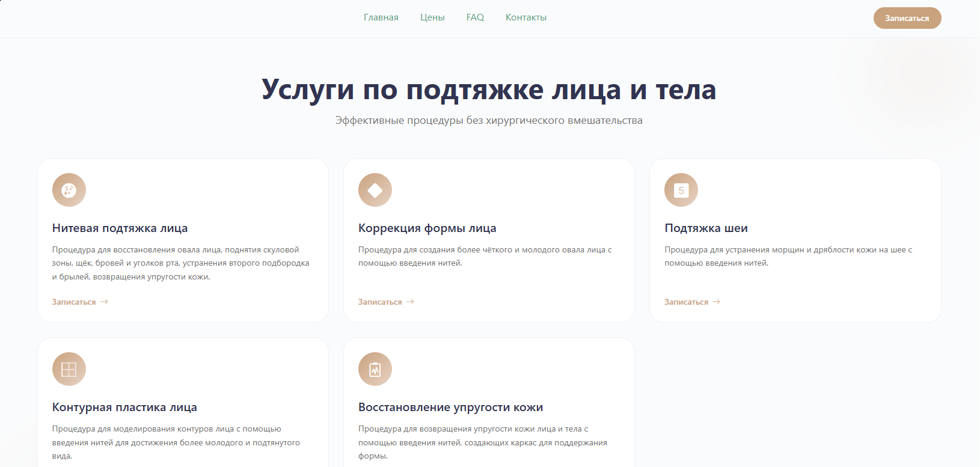Click the subtitle about Эффективные процедуры
Screen dimensions: 980x467
point(489,121)
